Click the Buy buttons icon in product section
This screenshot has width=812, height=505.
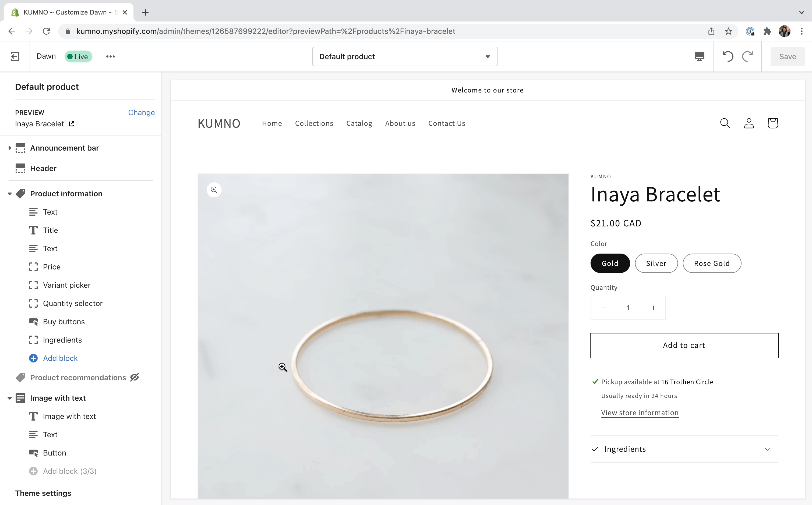tap(33, 322)
